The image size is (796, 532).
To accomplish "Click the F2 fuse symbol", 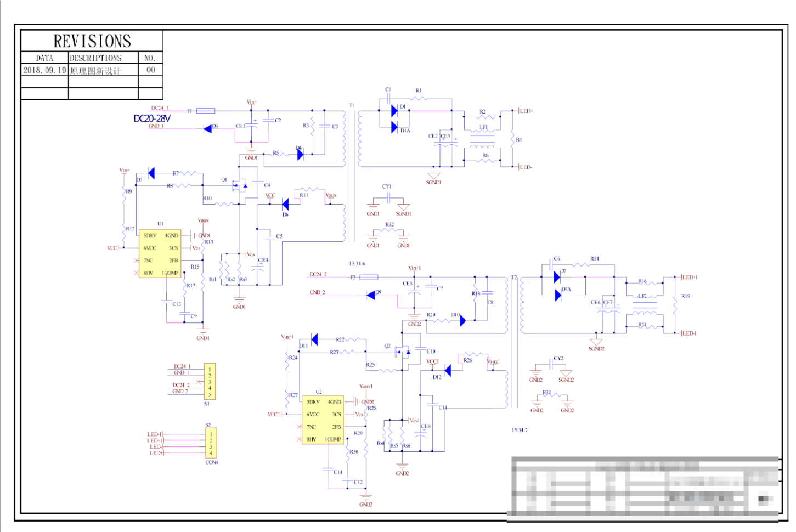I will [x=369, y=277].
